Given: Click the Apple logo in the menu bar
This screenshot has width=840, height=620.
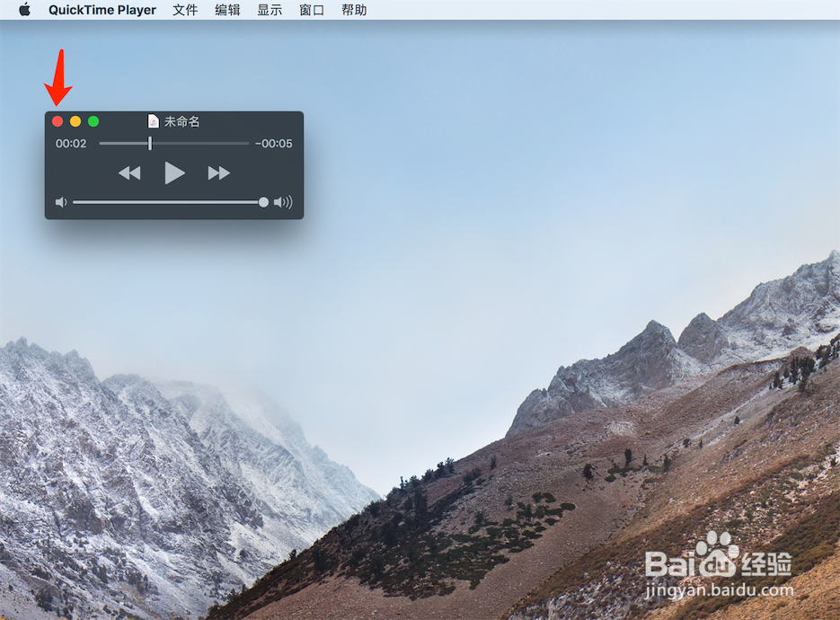Looking at the screenshot, I should coord(24,10).
